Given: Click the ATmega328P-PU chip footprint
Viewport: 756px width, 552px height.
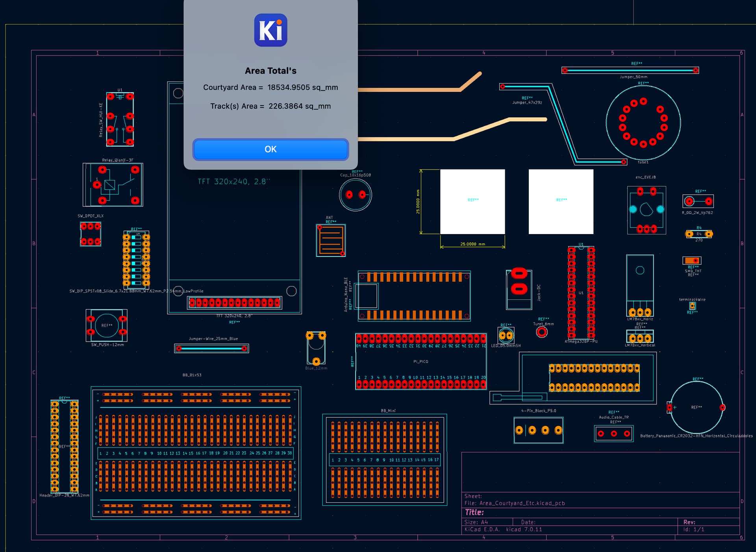Looking at the screenshot, I should (581, 293).
